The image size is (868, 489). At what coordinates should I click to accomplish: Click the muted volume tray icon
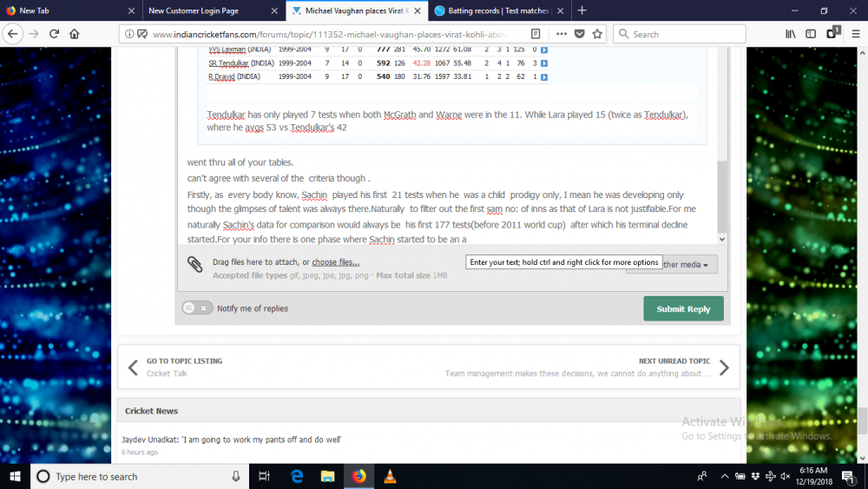[785, 476]
